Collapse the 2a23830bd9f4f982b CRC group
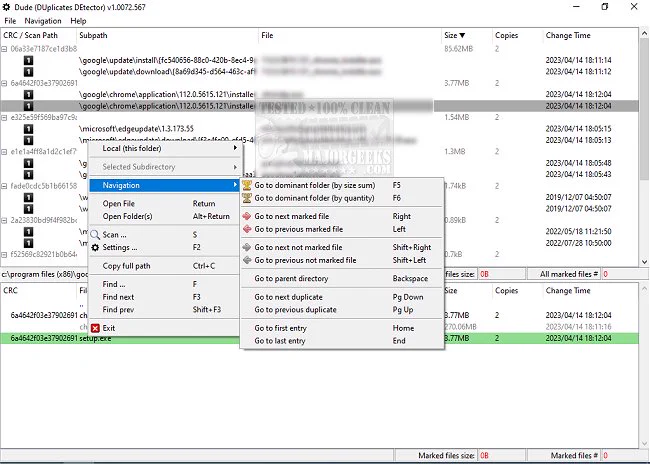Image resolution: width=650 pixels, height=464 pixels. pos(4,220)
